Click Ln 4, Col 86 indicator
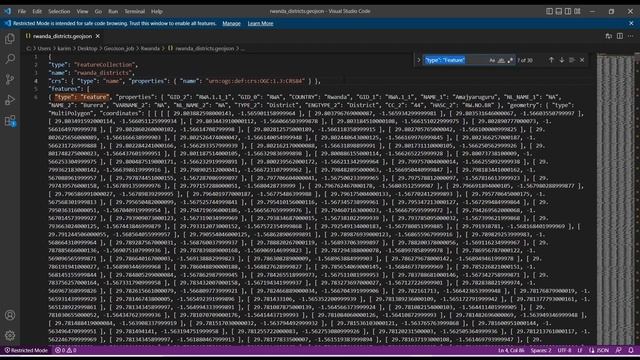This screenshot has width=640, height=360. (x=511, y=350)
